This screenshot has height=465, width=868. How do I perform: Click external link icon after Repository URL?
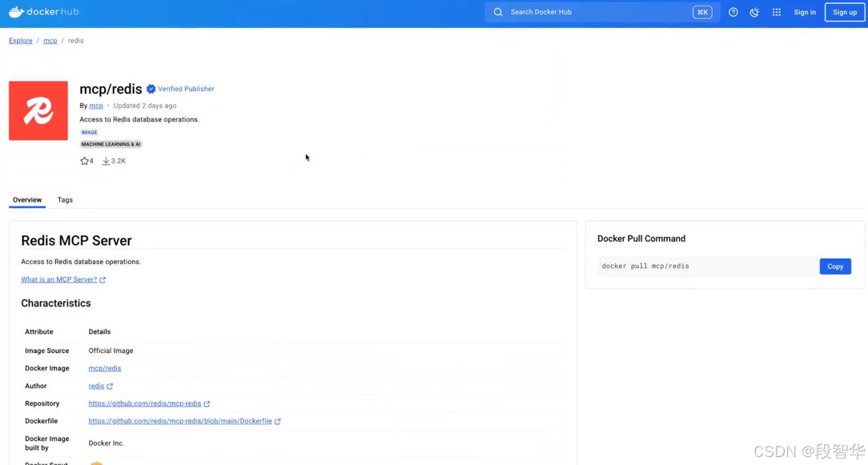(x=207, y=404)
